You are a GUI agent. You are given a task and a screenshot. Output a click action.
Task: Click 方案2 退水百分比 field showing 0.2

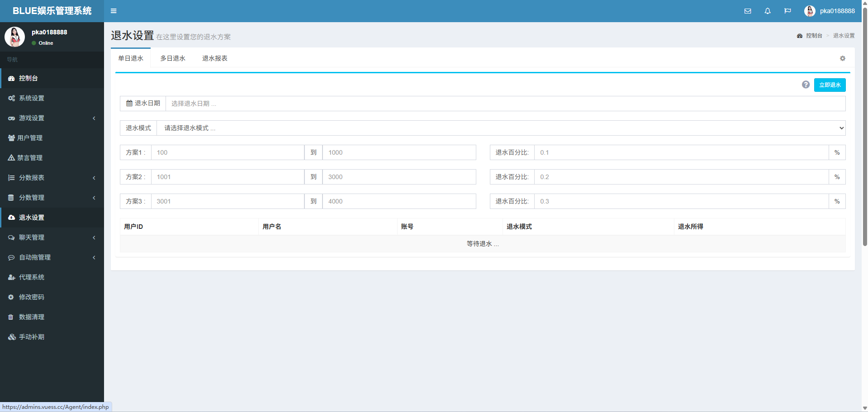(681, 177)
